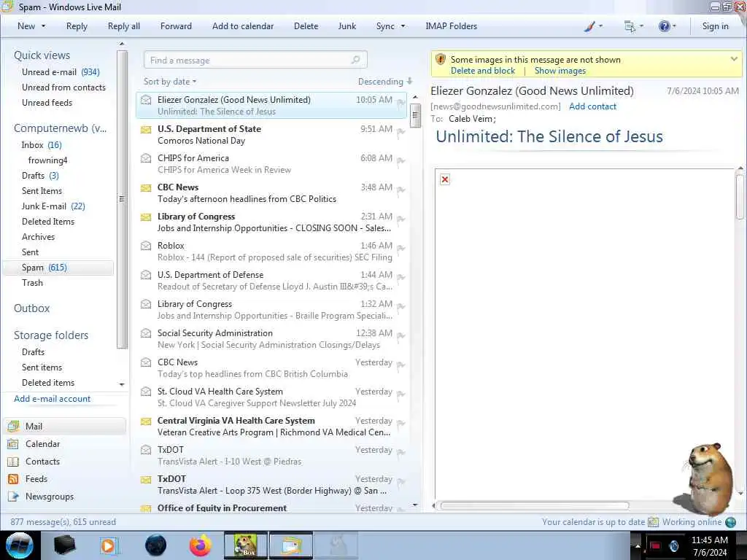Screen dimensions: 747x560
Task: Launch Firefox from the taskbar
Action: [200, 545]
